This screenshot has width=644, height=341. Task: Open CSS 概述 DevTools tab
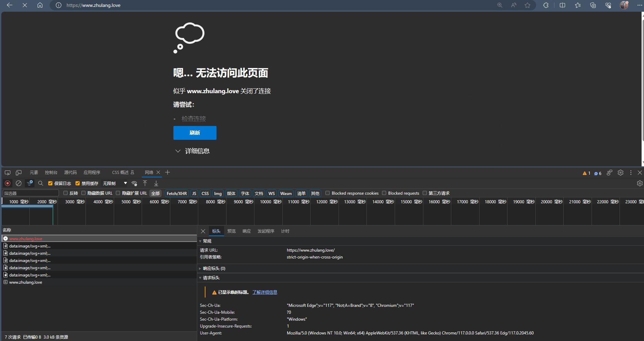coord(123,173)
